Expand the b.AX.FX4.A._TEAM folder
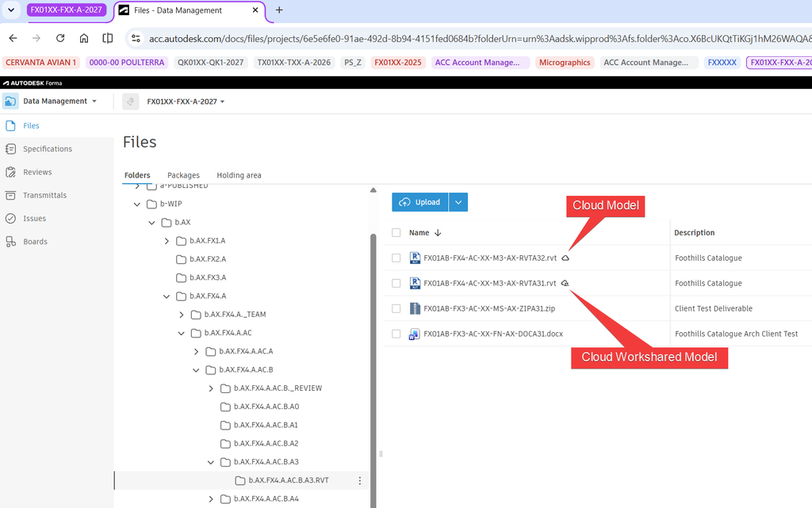 click(x=182, y=315)
